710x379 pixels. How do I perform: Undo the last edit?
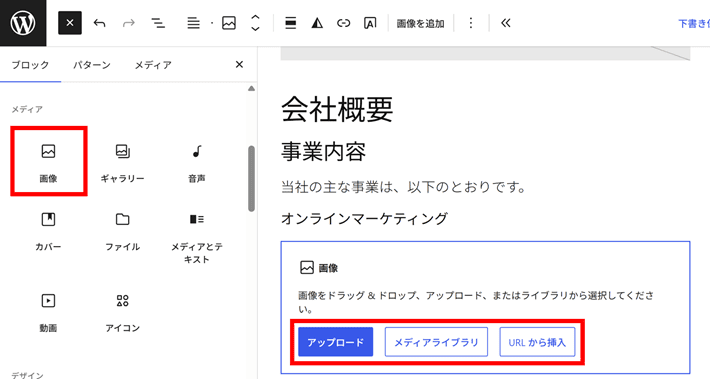[x=100, y=23]
